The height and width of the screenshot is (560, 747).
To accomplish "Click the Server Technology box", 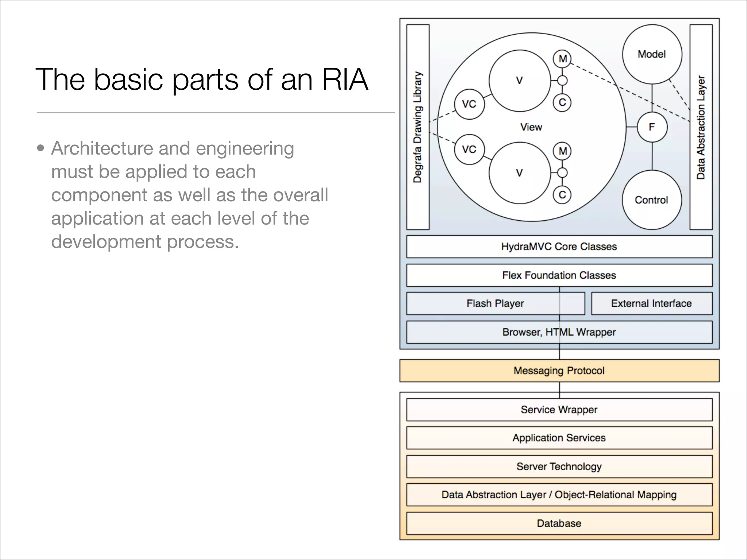I will 559,467.
